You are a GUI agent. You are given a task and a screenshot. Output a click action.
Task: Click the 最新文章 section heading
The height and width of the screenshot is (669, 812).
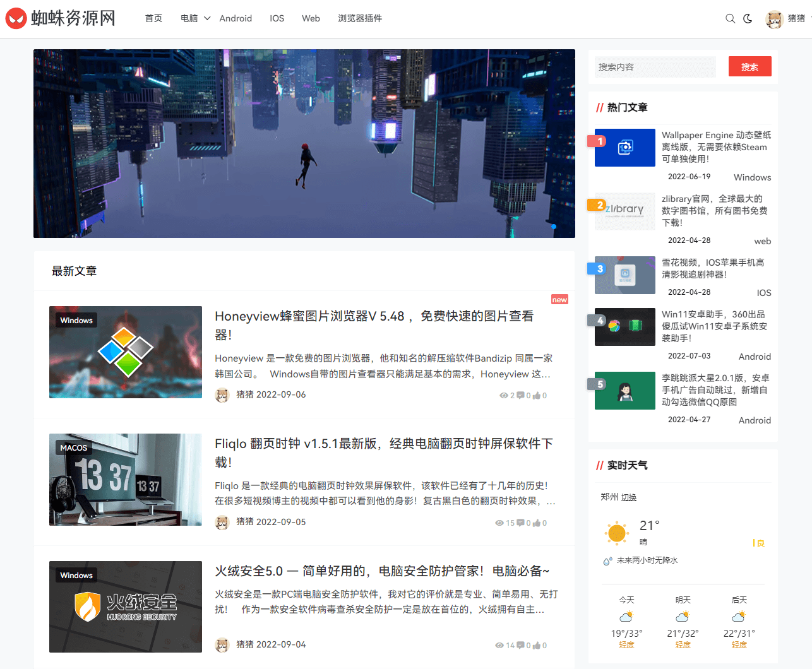point(74,271)
